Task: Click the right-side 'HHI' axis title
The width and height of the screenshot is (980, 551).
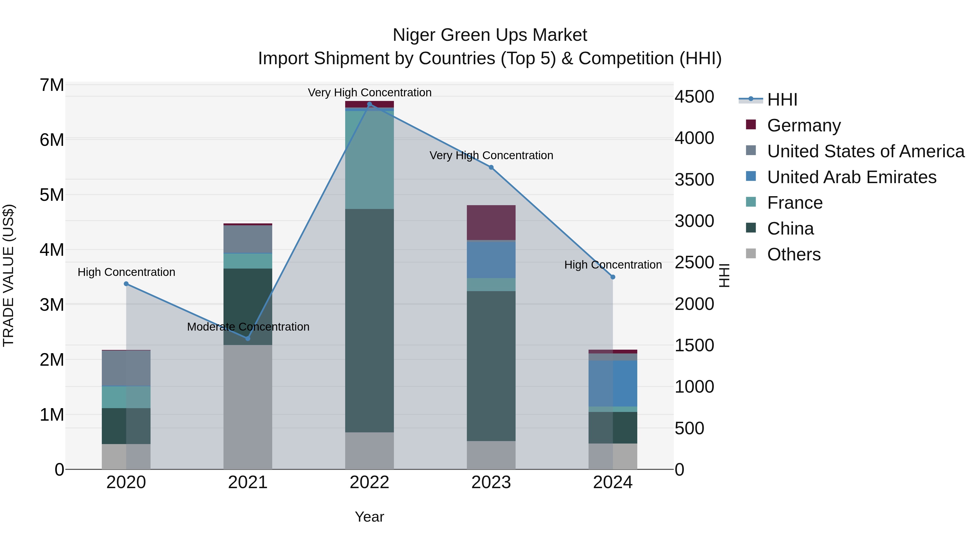Action: pyautogui.click(x=724, y=275)
